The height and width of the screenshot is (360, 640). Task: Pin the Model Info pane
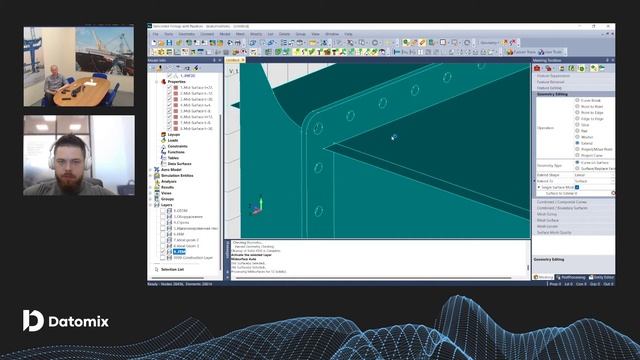[x=214, y=60]
